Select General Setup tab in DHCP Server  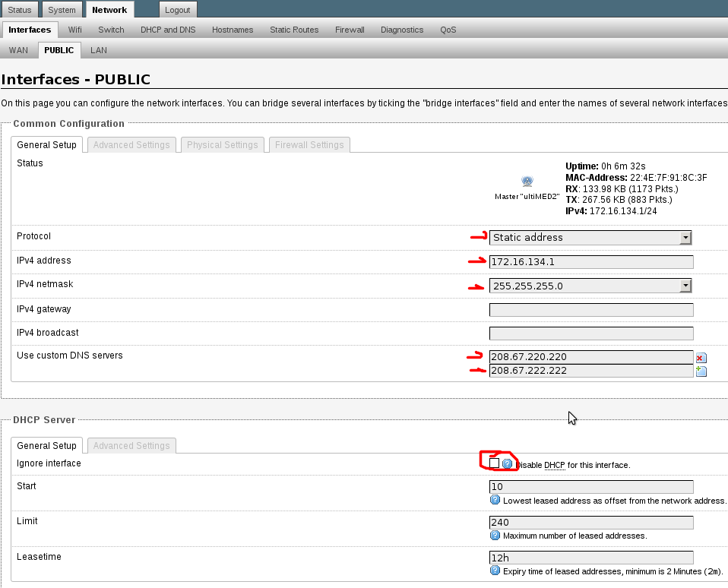[x=46, y=445]
